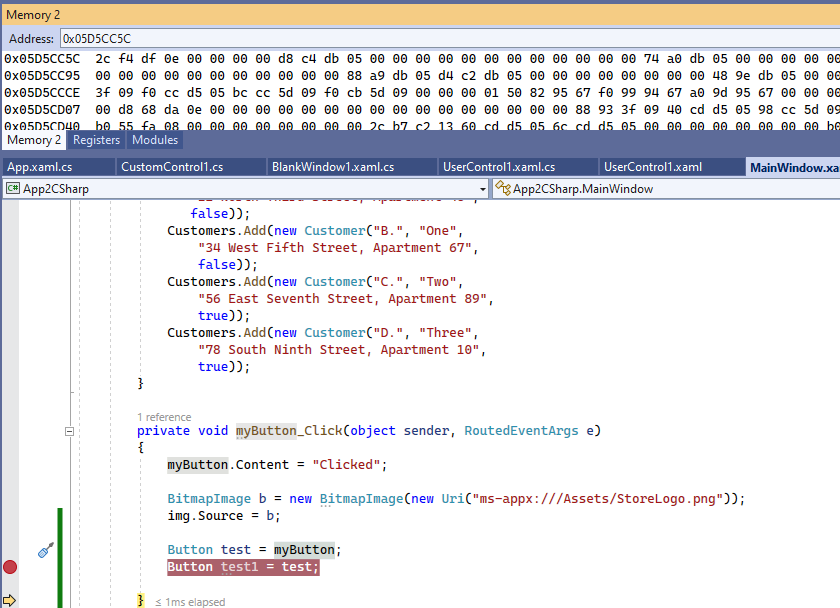The width and height of the screenshot is (840, 608).
Task: Open the BlankWindow1.xaml.cs tab
Action: click(331, 167)
